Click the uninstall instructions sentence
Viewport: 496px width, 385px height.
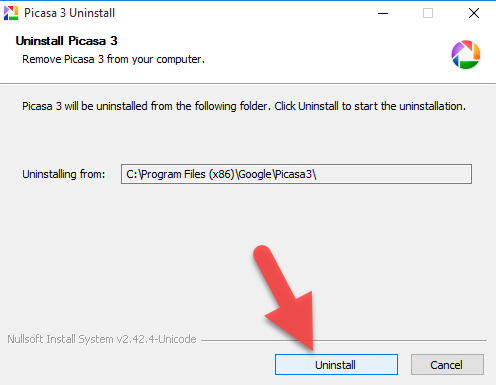click(x=244, y=106)
